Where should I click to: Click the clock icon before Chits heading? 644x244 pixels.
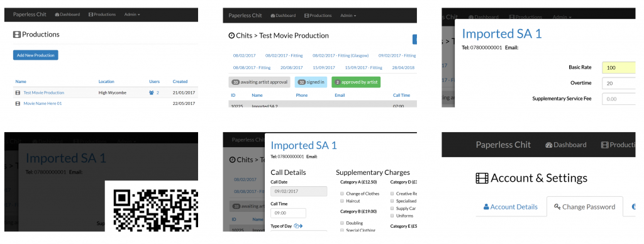[231, 36]
